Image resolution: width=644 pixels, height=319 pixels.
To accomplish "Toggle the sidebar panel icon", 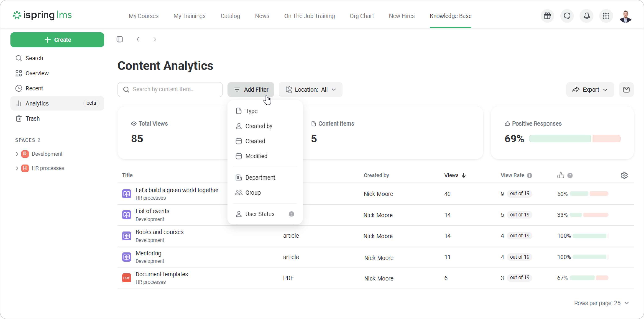I will click(120, 40).
